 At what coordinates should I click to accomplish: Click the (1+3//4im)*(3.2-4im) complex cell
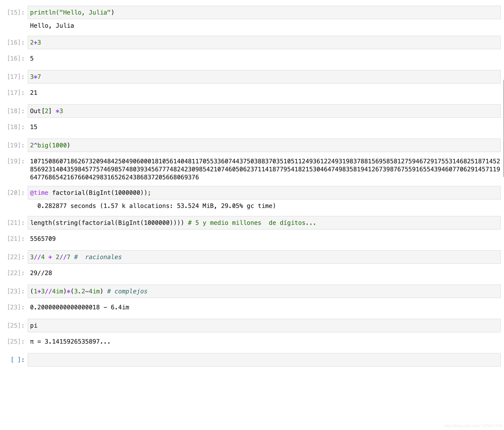(264, 292)
